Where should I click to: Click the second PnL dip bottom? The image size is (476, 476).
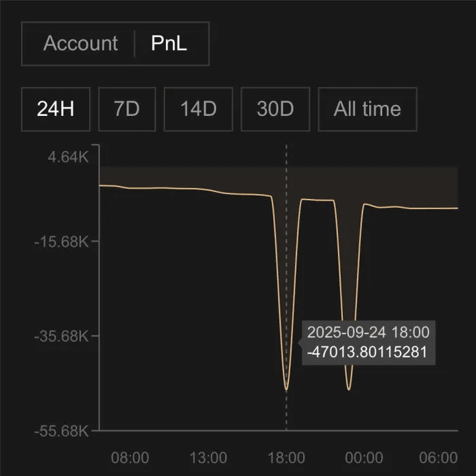(349, 389)
